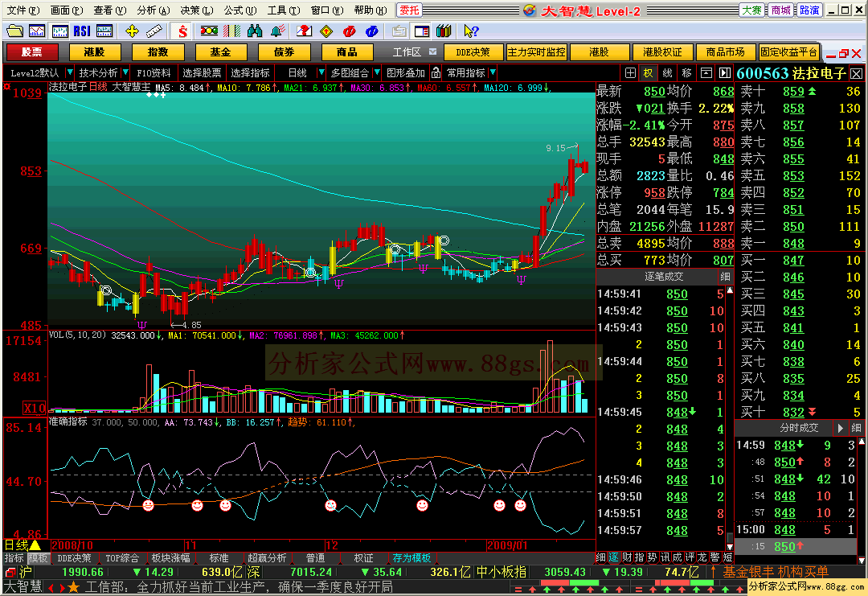The image size is (868, 596).
Task: Click the 存为模板 save template tab
Action: 411,557
